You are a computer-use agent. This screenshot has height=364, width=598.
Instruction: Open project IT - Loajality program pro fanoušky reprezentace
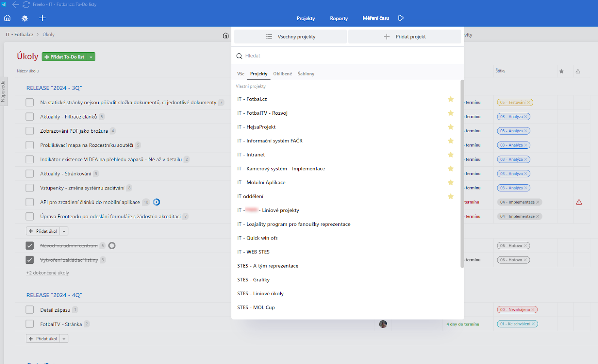[x=294, y=224]
